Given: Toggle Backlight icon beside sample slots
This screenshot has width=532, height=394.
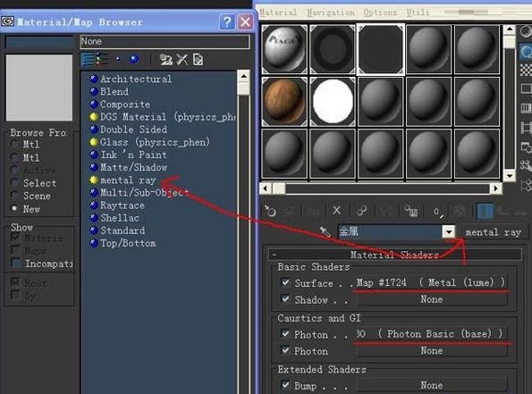Looking at the screenshot, I should (x=526, y=52).
